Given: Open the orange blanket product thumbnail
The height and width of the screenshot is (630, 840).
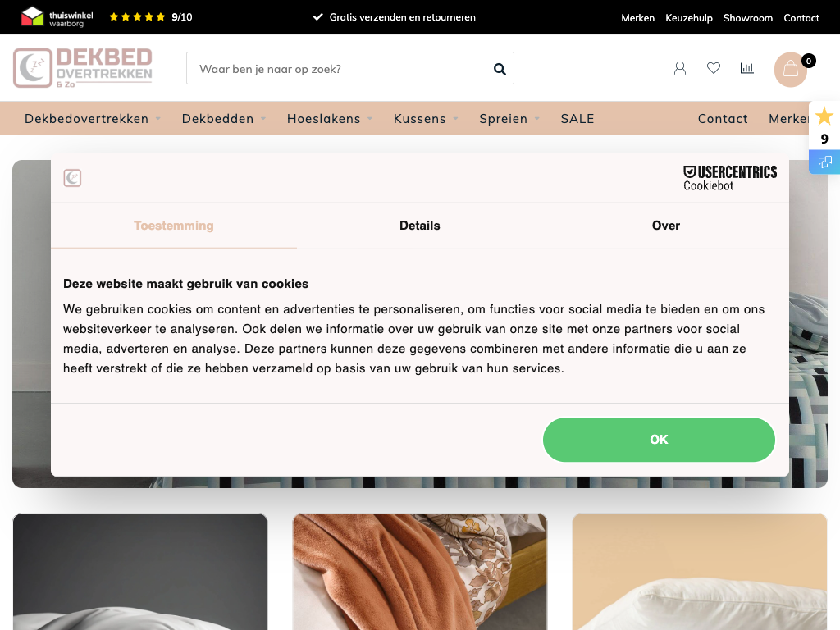Looking at the screenshot, I should [x=419, y=572].
